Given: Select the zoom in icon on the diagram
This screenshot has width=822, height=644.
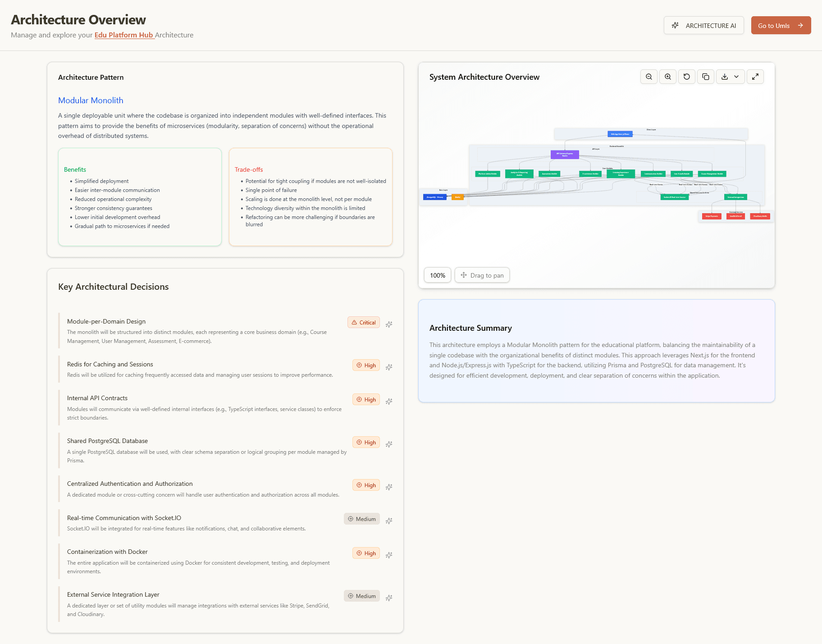Looking at the screenshot, I should (667, 77).
